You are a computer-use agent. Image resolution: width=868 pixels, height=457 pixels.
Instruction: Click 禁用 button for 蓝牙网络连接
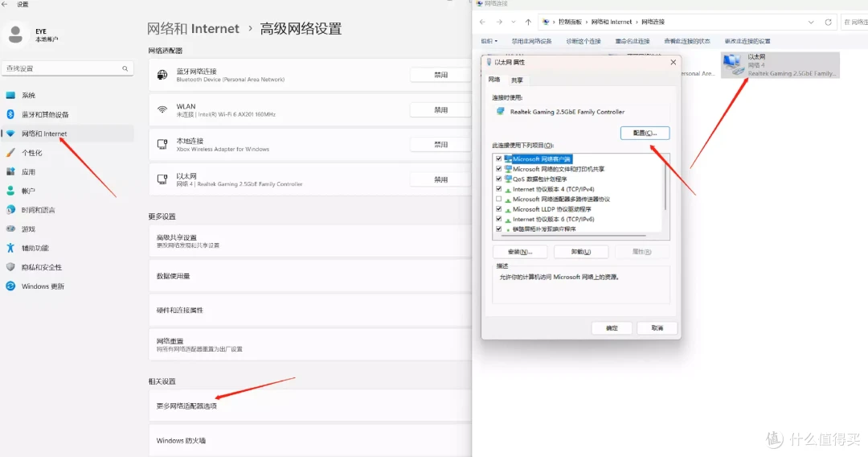440,75
